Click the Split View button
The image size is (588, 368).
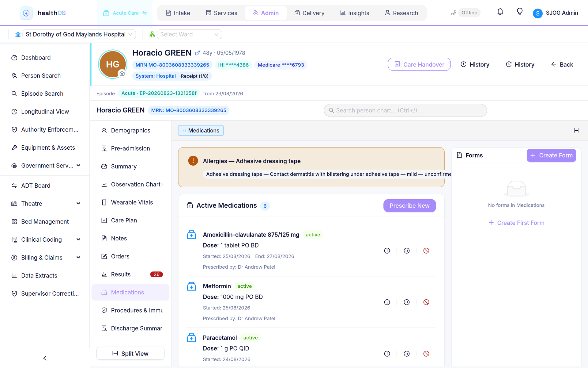tap(130, 354)
